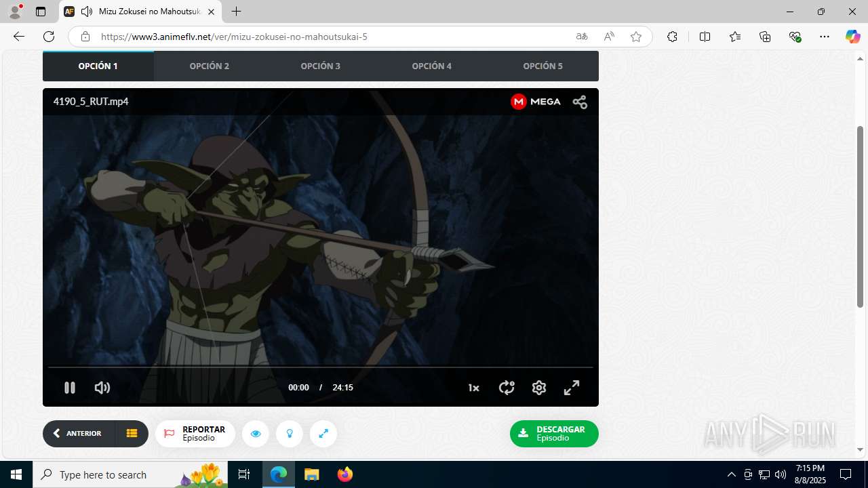Switch to OPCIÓN 3 server tab
Screen dimensions: 868x488
[321, 66]
